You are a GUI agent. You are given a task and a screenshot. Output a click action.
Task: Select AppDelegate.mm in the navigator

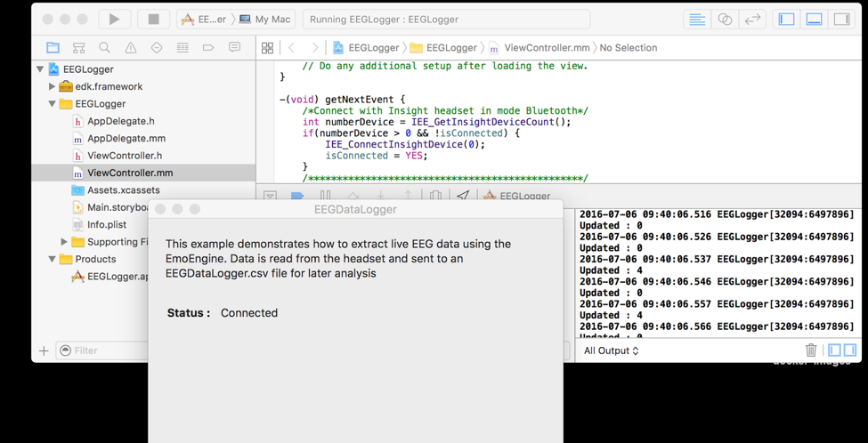143,138
